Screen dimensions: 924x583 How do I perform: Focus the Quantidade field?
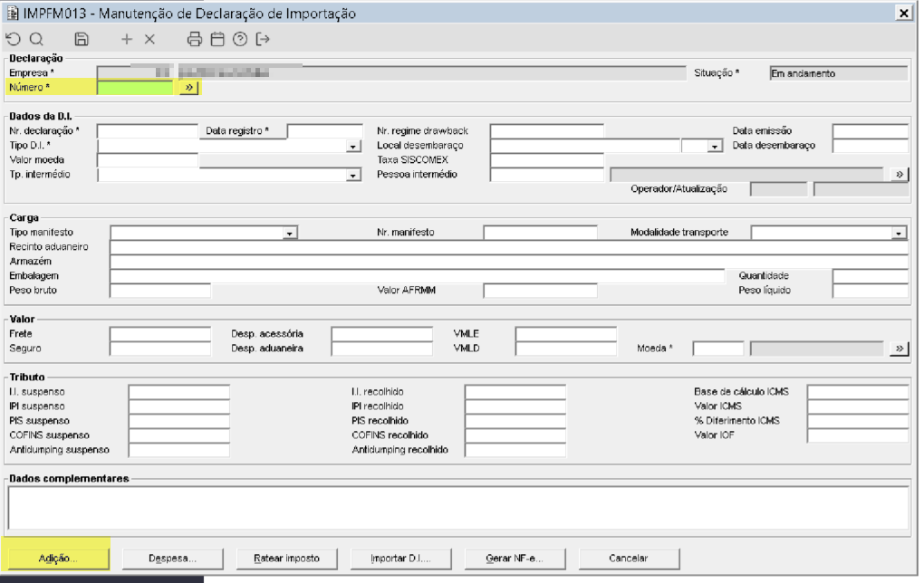coord(871,276)
